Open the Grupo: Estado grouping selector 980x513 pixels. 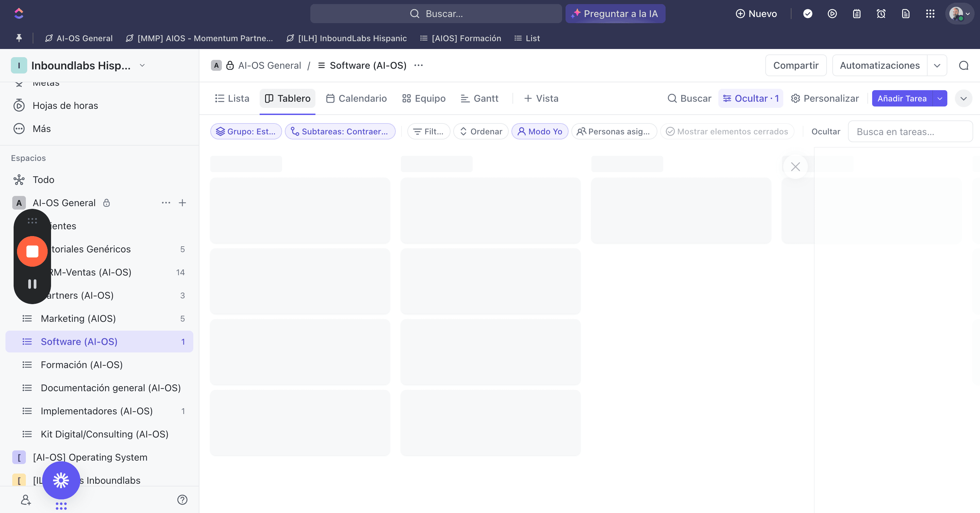(246, 132)
